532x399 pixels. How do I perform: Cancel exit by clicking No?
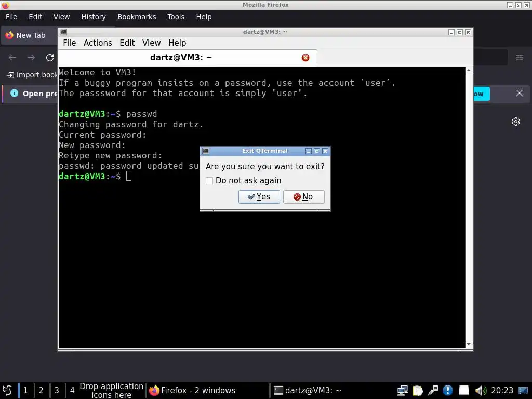pos(303,197)
